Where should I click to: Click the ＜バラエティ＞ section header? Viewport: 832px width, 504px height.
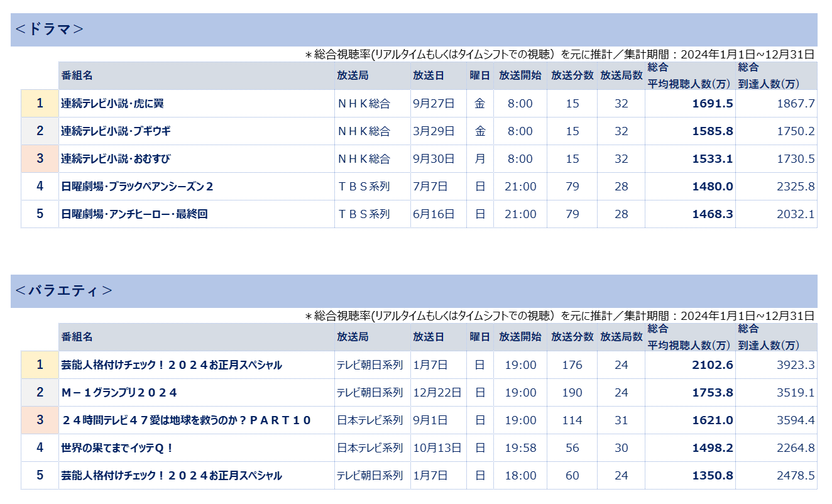click(63, 290)
